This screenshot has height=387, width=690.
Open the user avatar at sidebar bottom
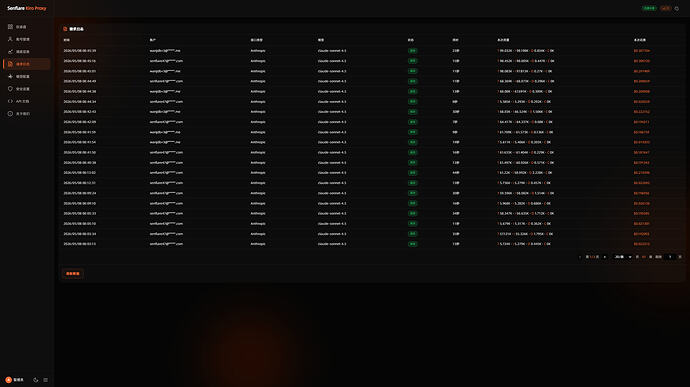coord(8,380)
